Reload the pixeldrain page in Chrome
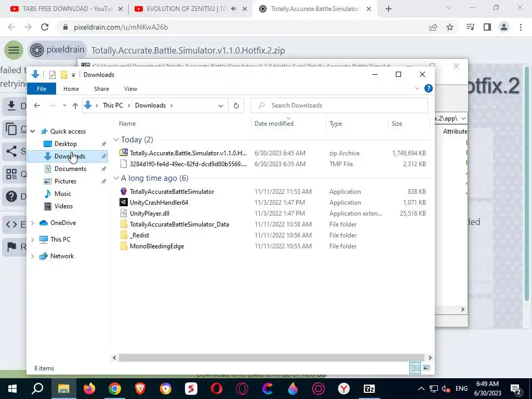 click(x=45, y=27)
